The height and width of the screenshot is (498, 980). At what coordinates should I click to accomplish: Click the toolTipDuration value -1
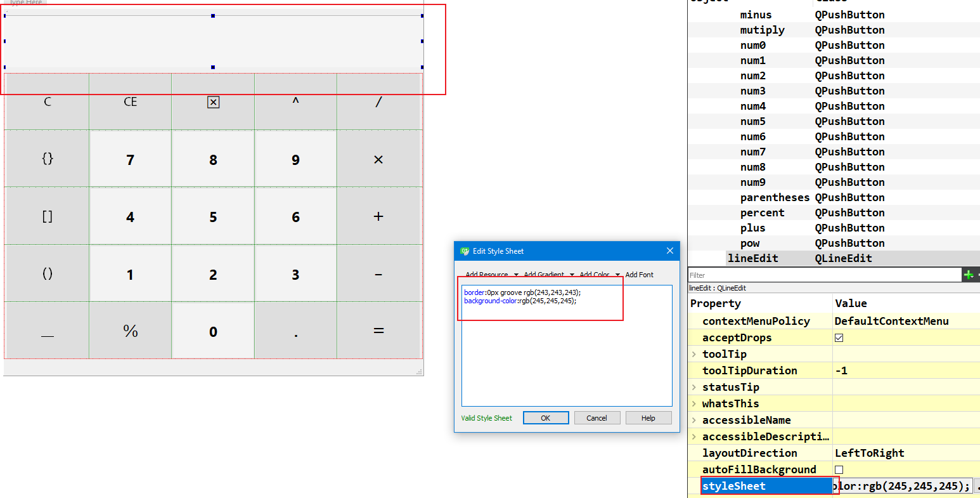coord(841,370)
